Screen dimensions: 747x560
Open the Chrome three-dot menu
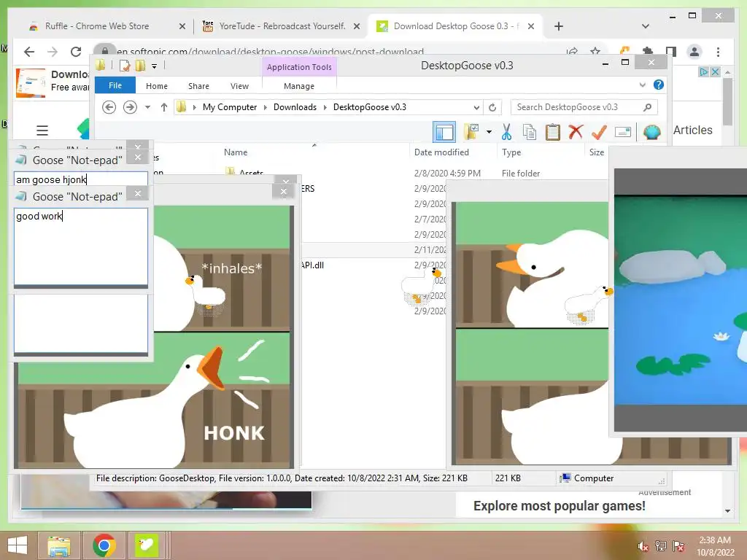coord(718,52)
